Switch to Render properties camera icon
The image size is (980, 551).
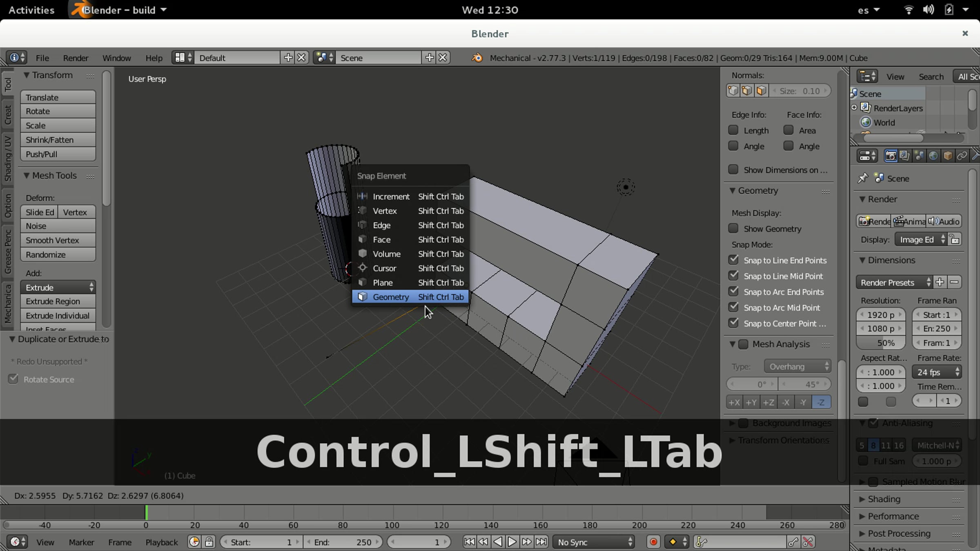pyautogui.click(x=891, y=156)
